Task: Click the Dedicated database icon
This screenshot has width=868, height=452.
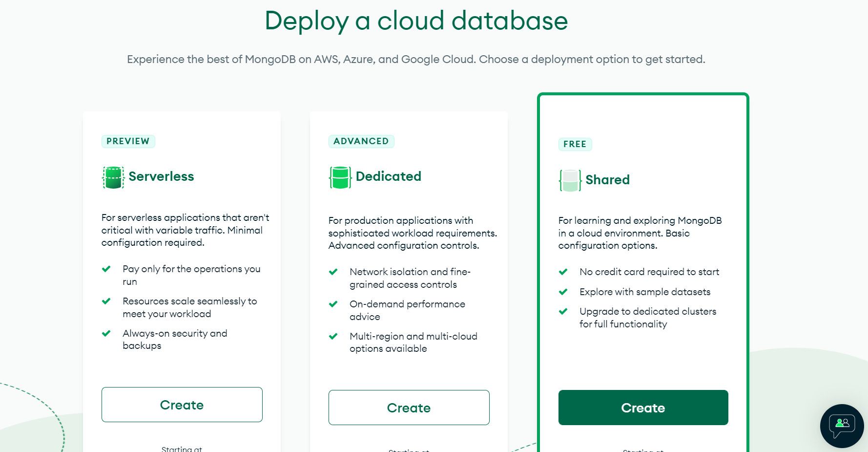Action: [340, 177]
